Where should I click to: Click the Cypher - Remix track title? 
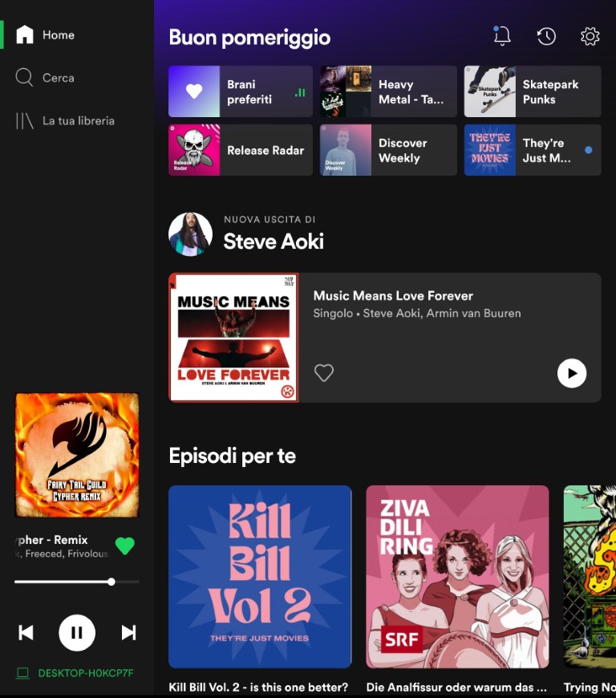51,539
